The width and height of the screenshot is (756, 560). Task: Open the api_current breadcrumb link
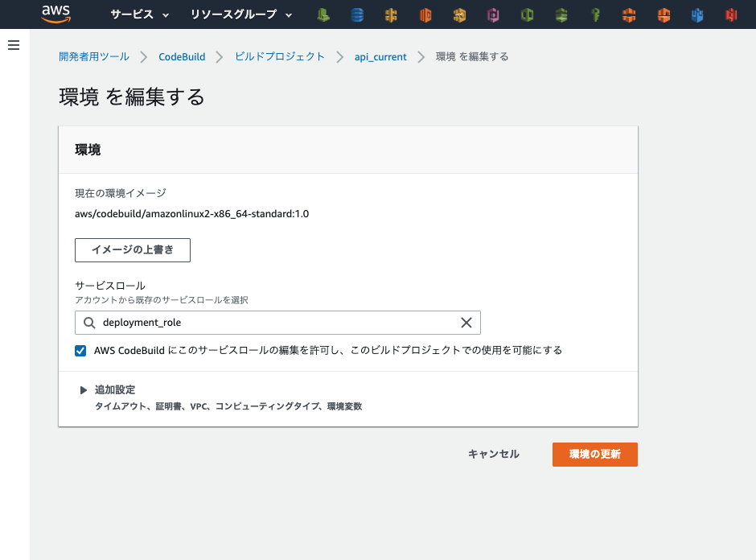tap(380, 56)
